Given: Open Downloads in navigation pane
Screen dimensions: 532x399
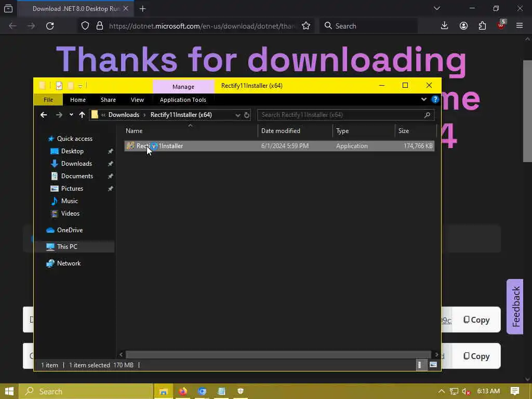Looking at the screenshot, I should pyautogui.click(x=76, y=164).
